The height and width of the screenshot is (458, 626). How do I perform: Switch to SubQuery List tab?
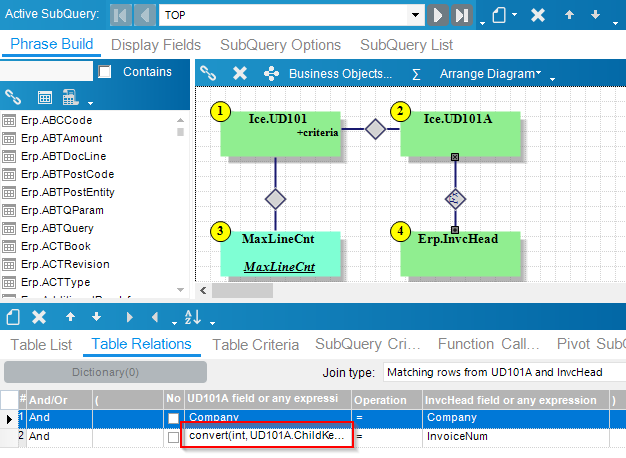406,45
